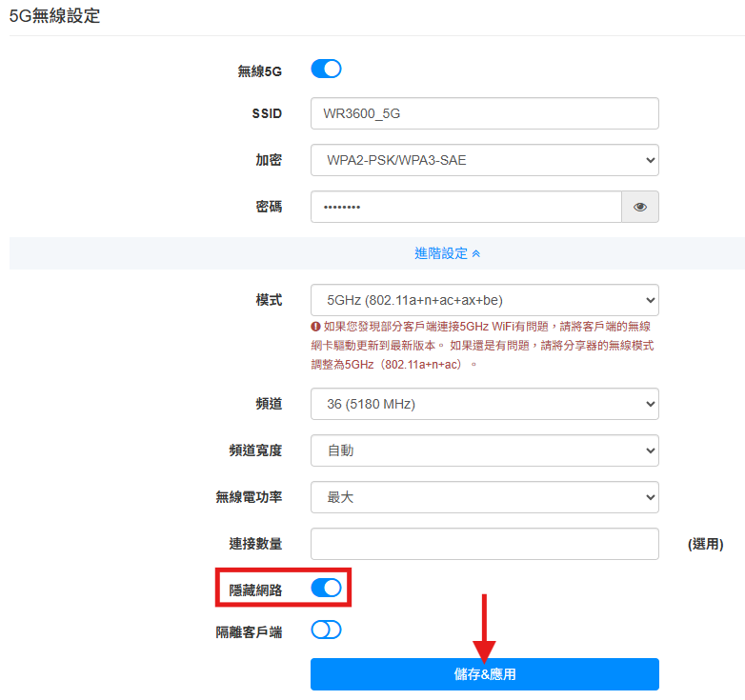Click the eye icon to show password
The width and height of the screenshot is (745, 700).
pyautogui.click(x=639, y=207)
